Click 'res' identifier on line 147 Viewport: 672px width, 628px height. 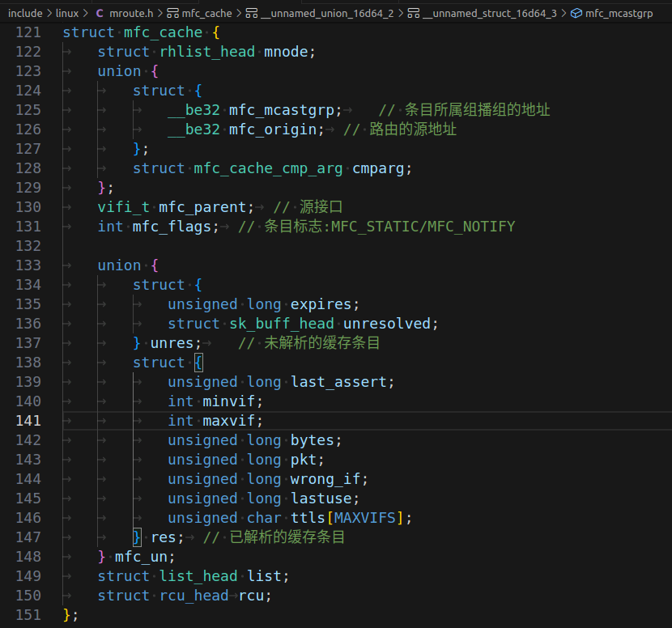pos(164,537)
